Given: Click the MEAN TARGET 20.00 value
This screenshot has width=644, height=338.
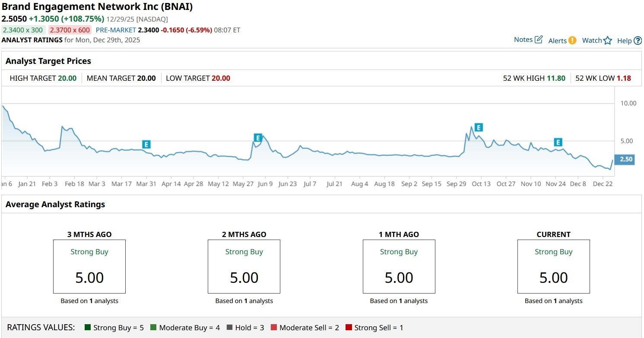Looking at the screenshot, I should [146, 78].
